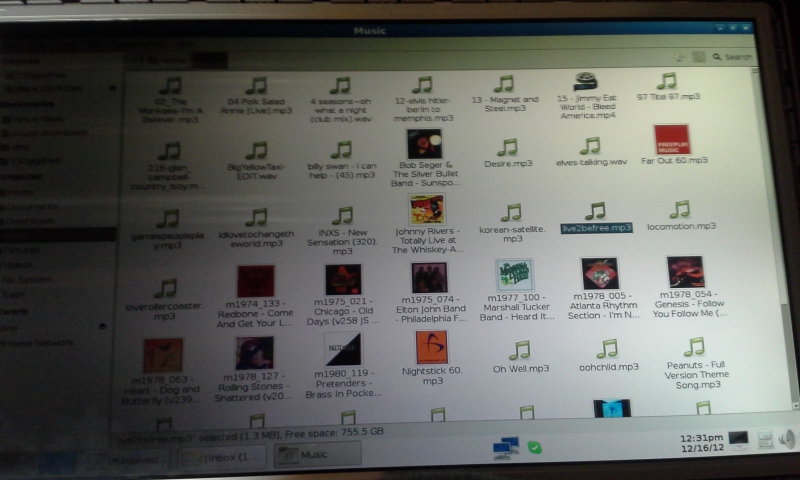
Task: Select the INXS - New Sensation (320).mp3 icon
Action: pos(343,216)
